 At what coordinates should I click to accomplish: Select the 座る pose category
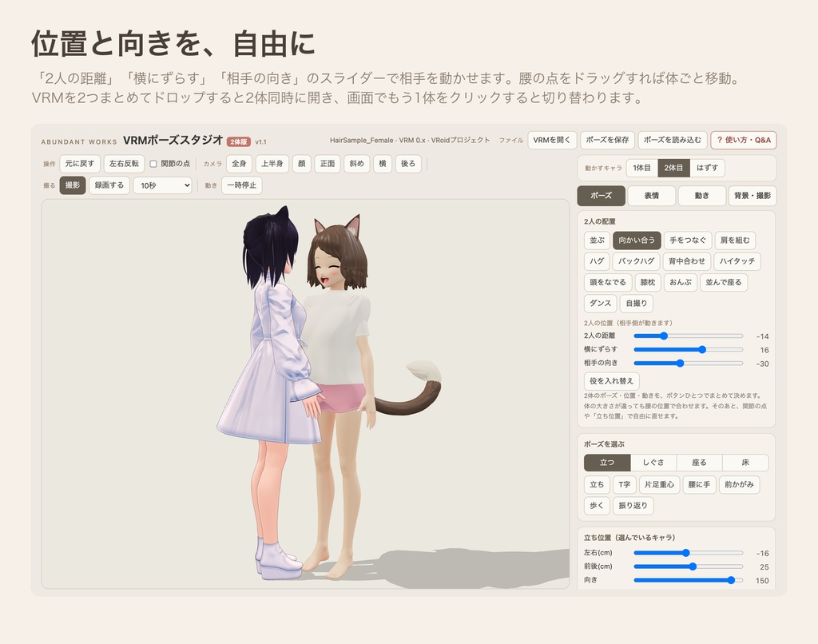tap(699, 463)
